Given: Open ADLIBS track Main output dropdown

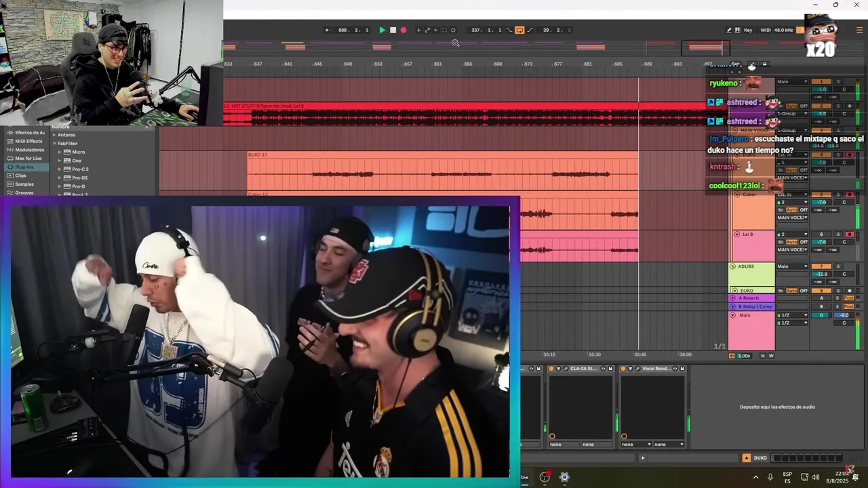Looking at the screenshot, I should [792, 266].
